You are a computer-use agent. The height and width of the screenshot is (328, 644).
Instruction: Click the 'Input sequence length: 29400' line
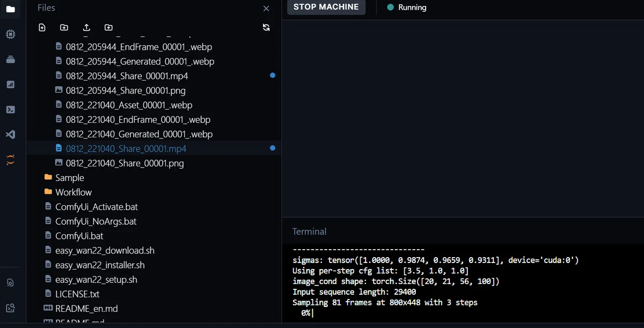[354, 292]
